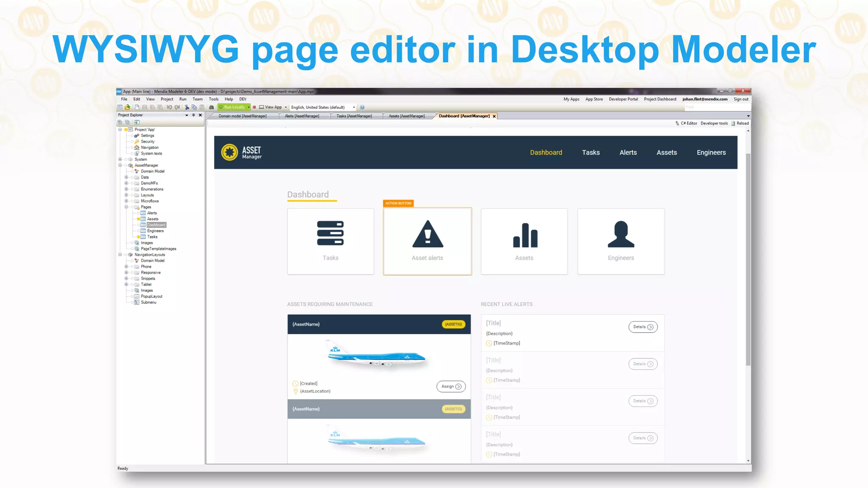Expand the System module node
The image size is (868, 488).
coord(120,159)
